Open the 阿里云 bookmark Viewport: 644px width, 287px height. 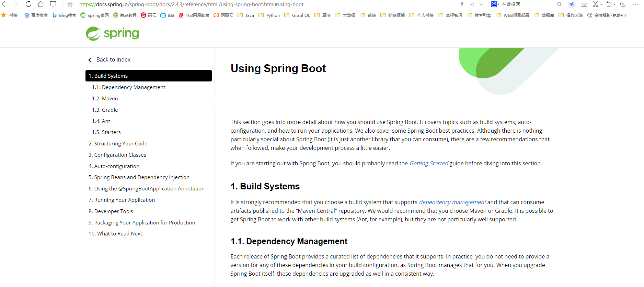(x=223, y=15)
